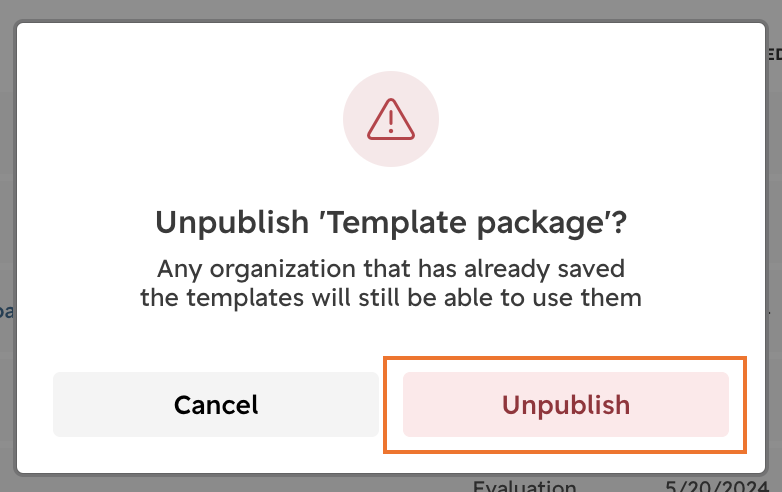782x492 pixels.
Task: Click the red warning triangle icon
Action: click(391, 119)
